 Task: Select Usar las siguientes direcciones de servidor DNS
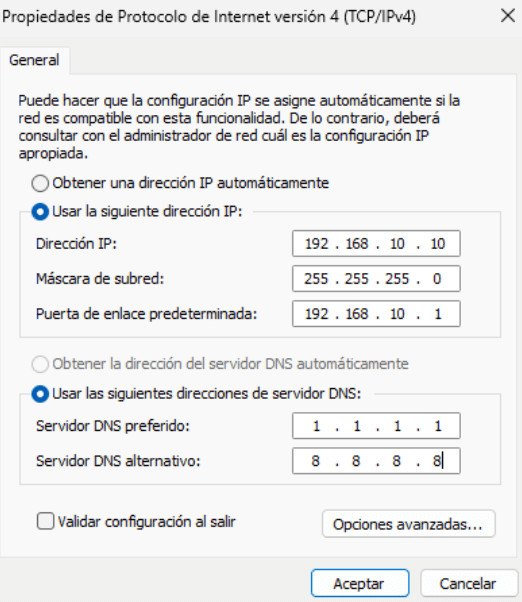40,394
